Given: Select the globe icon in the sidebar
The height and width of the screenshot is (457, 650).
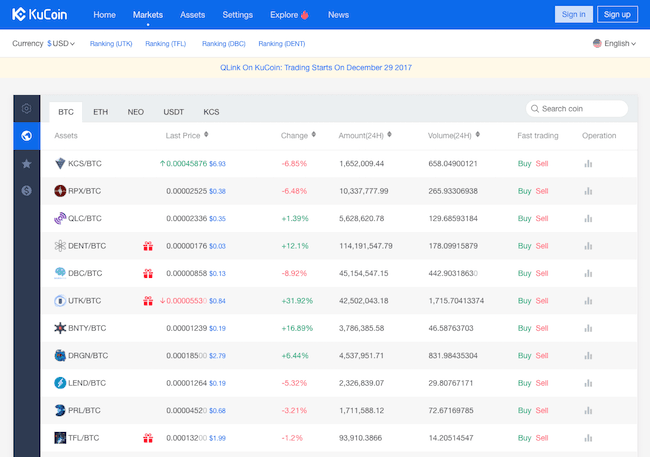Looking at the screenshot, I should [26, 136].
